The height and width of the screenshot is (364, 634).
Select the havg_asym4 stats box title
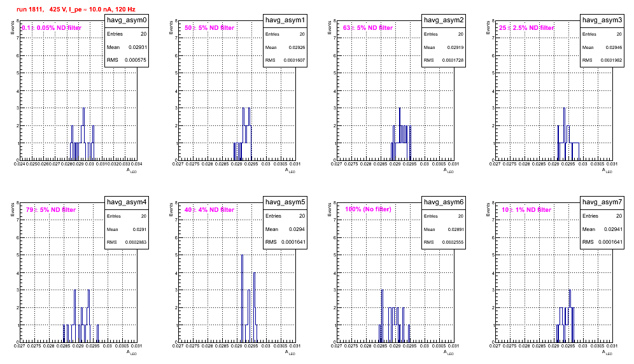pyautogui.click(x=127, y=202)
